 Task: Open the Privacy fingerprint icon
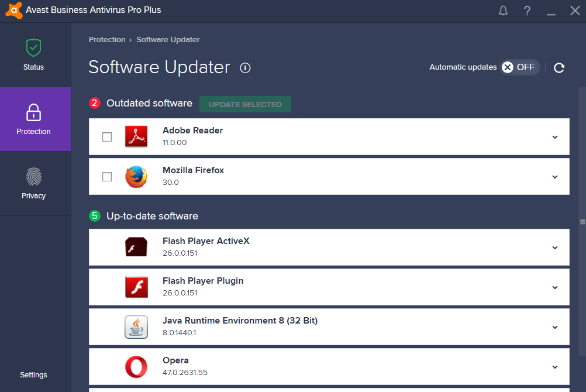point(34,177)
